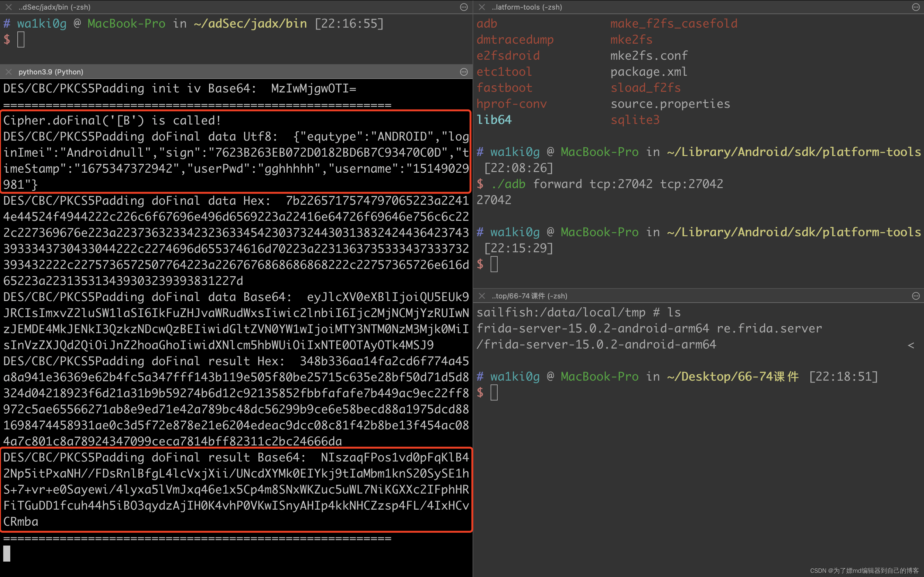Click 'sailfish:/data/local/tmp # ls' line
This screenshot has width=924, height=577.
point(579,313)
